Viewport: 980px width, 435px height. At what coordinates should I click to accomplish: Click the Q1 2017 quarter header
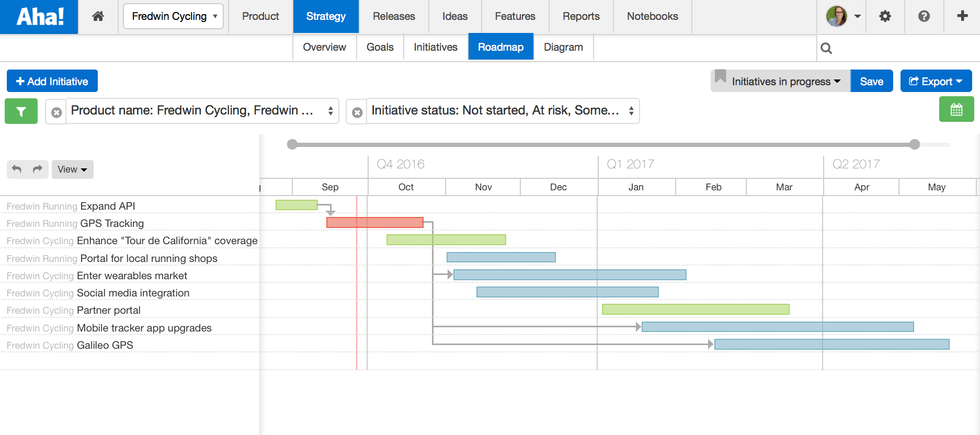(631, 164)
